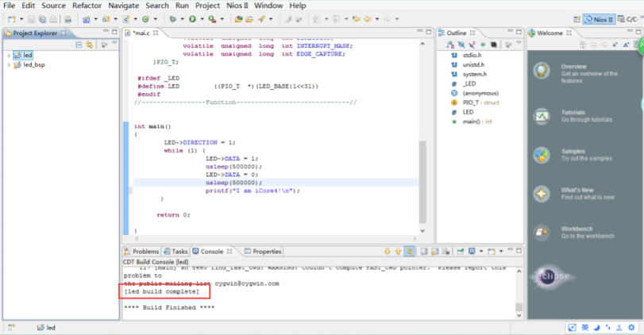Click the green Run button in toolbar
644x335 pixels.
point(192,18)
